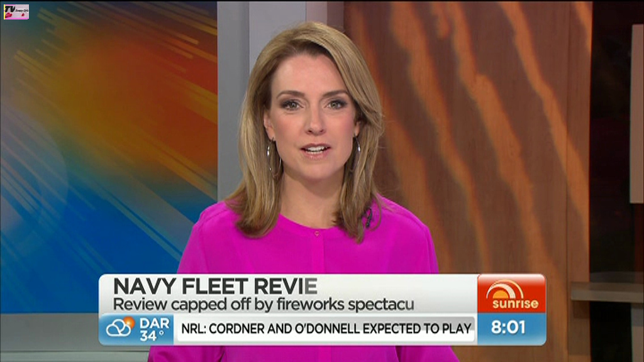Click the word sunrise on the red tile
Screen dimensions: 644x362
coord(515,304)
